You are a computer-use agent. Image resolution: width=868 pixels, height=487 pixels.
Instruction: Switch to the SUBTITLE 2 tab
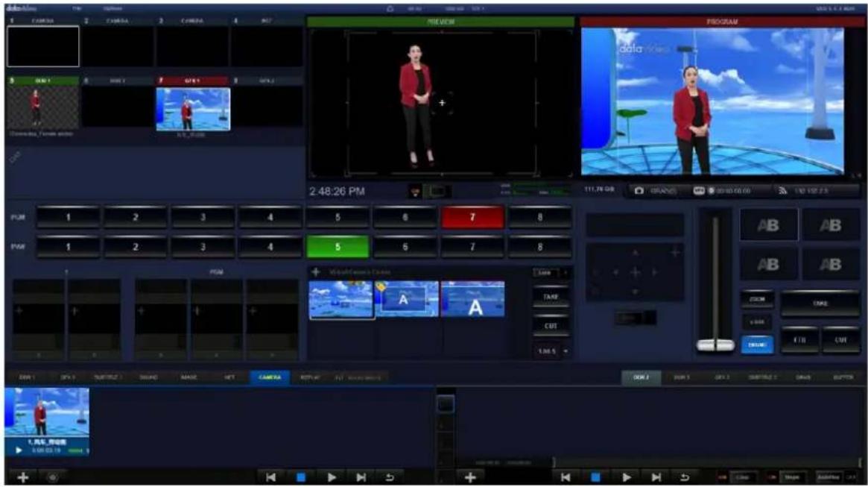(x=762, y=377)
